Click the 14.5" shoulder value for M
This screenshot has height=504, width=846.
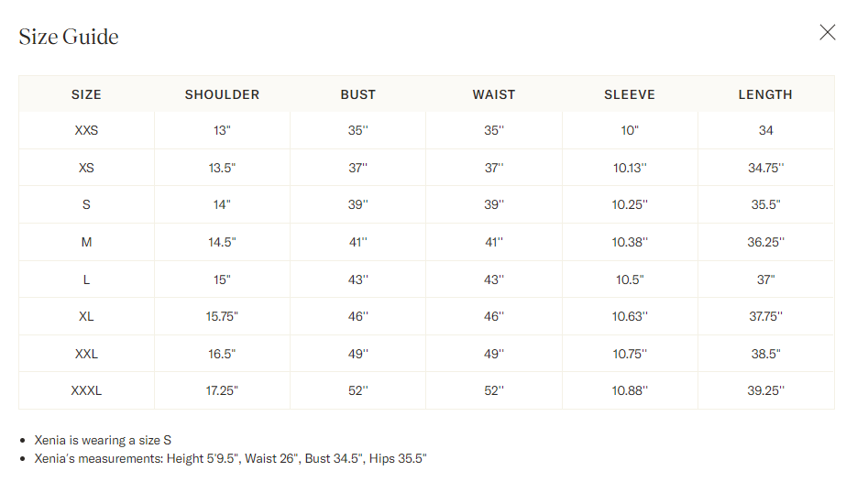pyautogui.click(x=222, y=242)
